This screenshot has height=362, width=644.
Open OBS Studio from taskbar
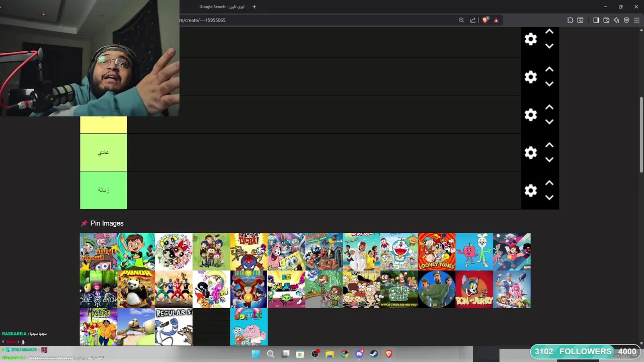[315, 354]
